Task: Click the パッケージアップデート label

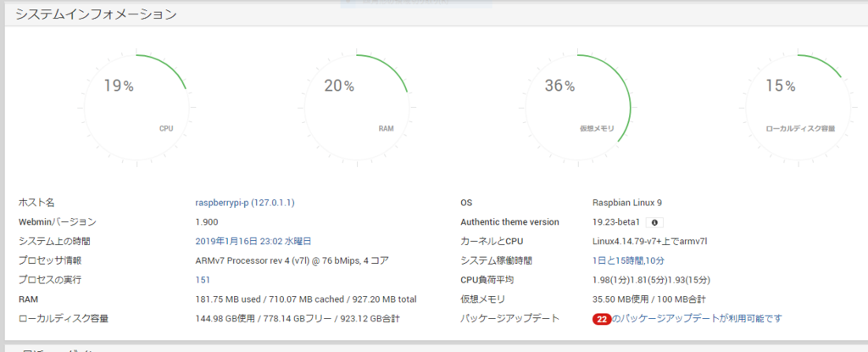Action: pyautogui.click(x=509, y=319)
